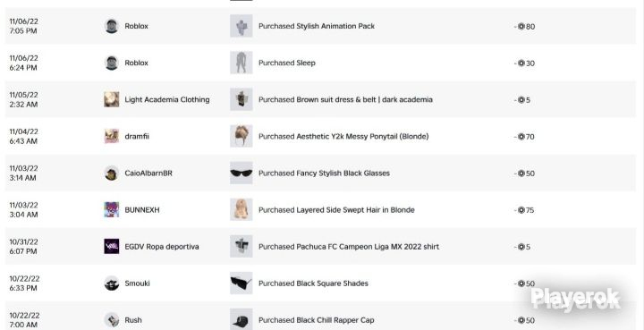Image resolution: width=644 pixels, height=330 pixels.
Task: Click the EGDV Ropa deportiva logo icon
Action: point(111,246)
